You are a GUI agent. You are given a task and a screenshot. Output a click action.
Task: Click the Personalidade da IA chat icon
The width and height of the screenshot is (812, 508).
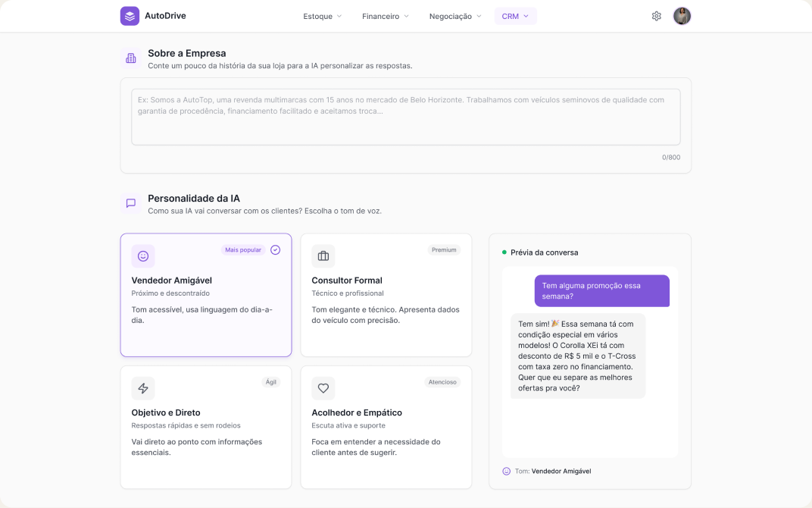131,203
